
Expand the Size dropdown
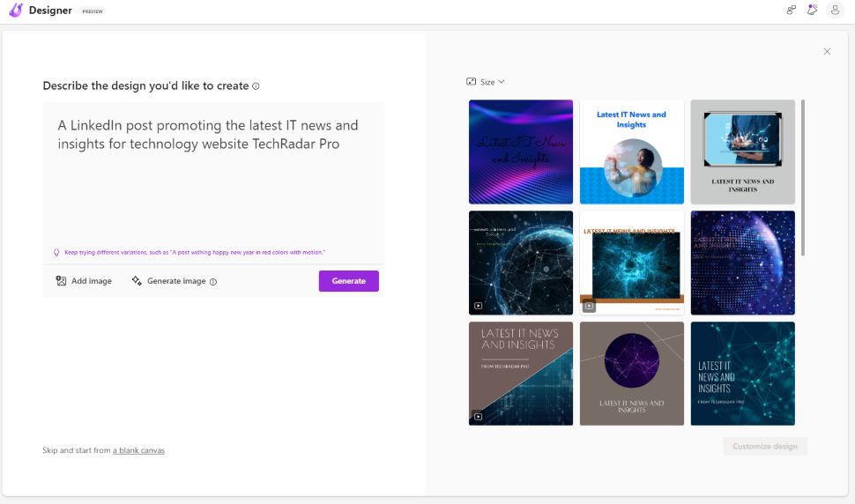point(486,82)
